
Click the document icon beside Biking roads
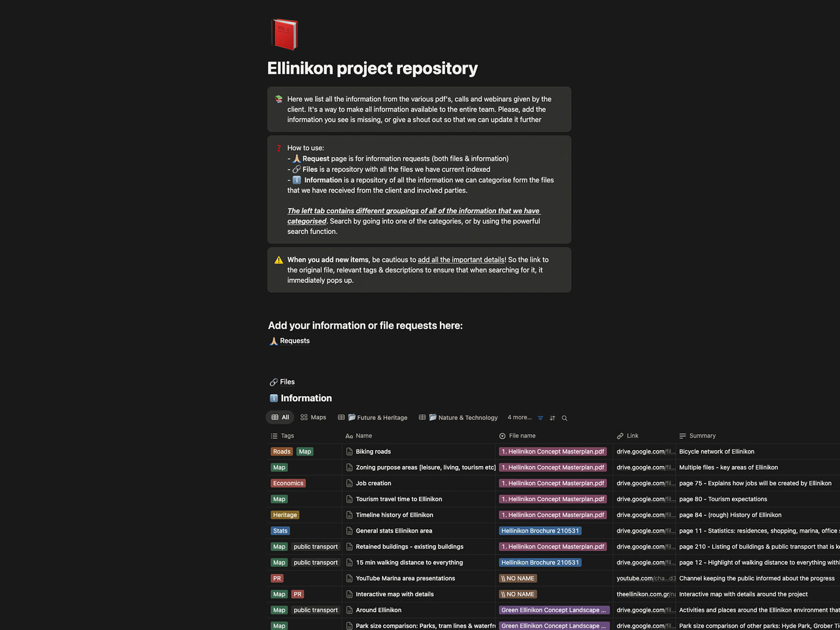[x=349, y=451]
